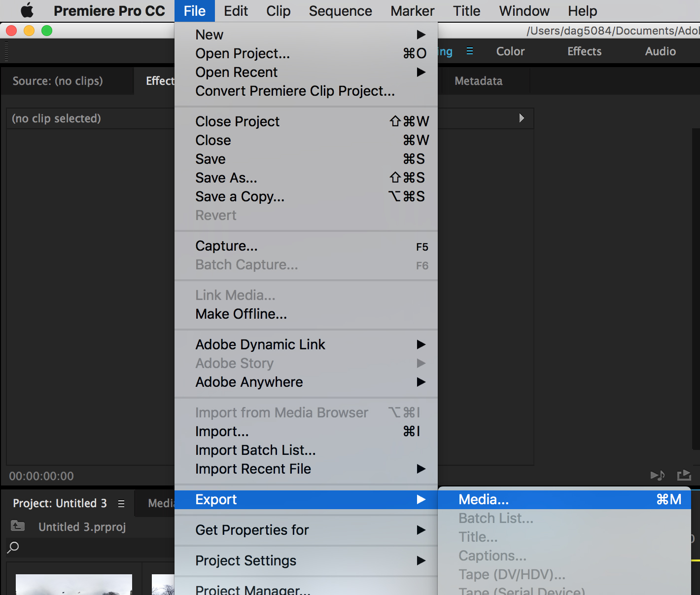Image resolution: width=700 pixels, height=595 pixels.
Task: Choose Import... from the File menu
Action: coord(306,431)
